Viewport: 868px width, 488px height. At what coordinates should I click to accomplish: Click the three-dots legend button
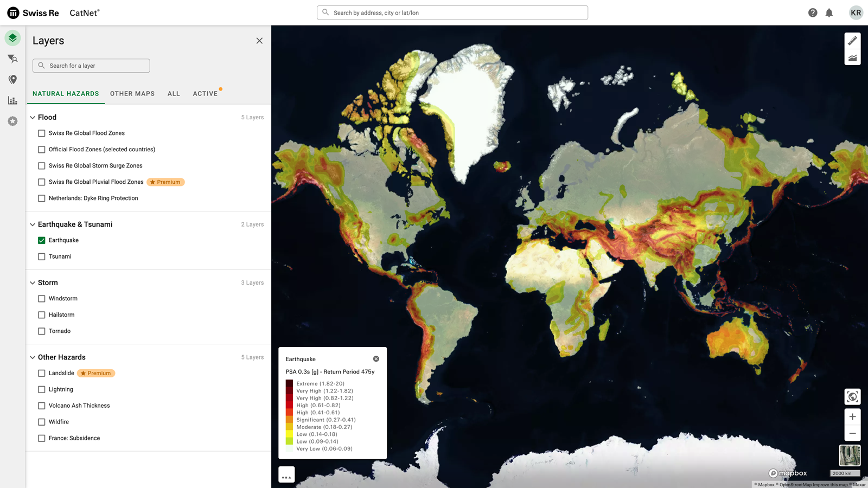tap(286, 475)
